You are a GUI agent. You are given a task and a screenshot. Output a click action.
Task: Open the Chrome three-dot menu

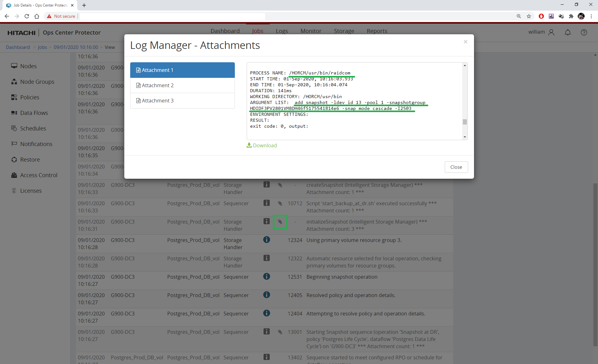pyautogui.click(x=591, y=16)
